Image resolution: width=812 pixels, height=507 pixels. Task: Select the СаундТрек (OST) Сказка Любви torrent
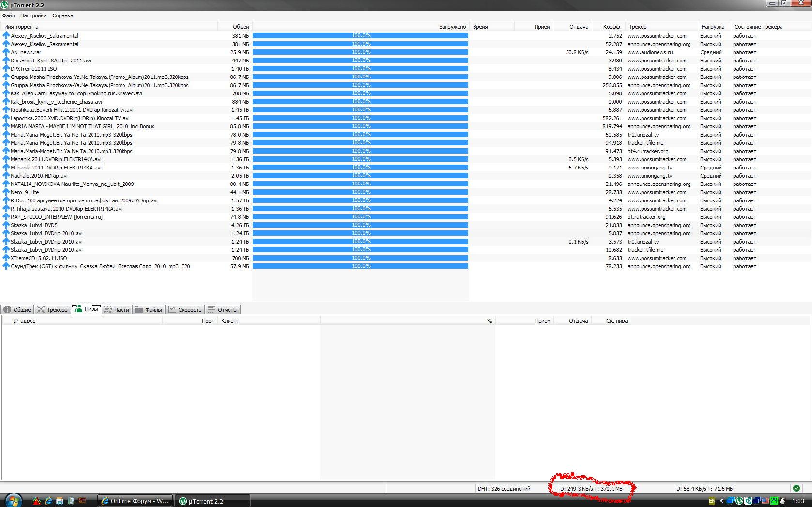click(100, 266)
